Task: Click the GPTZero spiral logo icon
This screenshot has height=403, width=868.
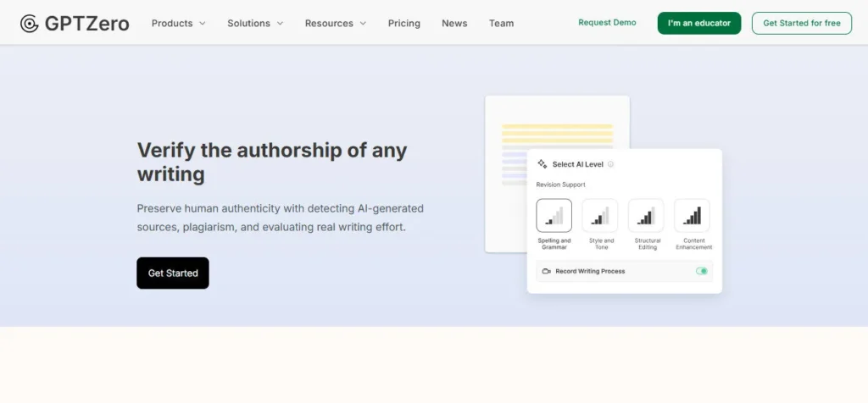Action: [30, 23]
